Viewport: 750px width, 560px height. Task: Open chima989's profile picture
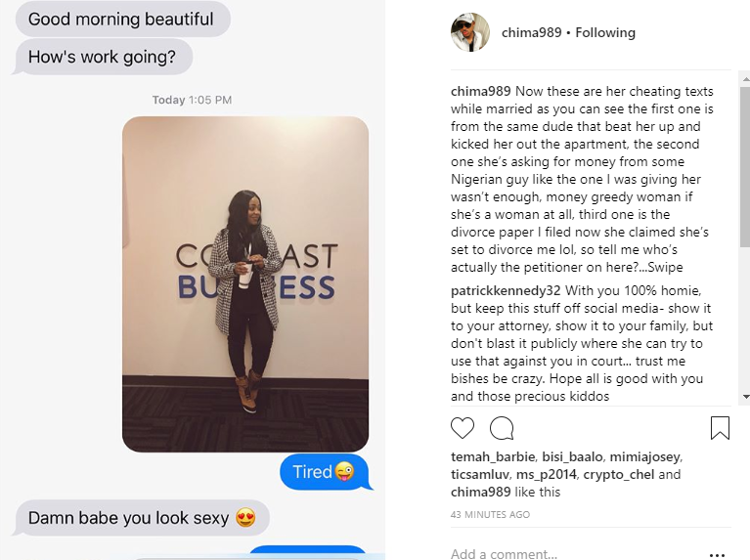tap(470, 32)
